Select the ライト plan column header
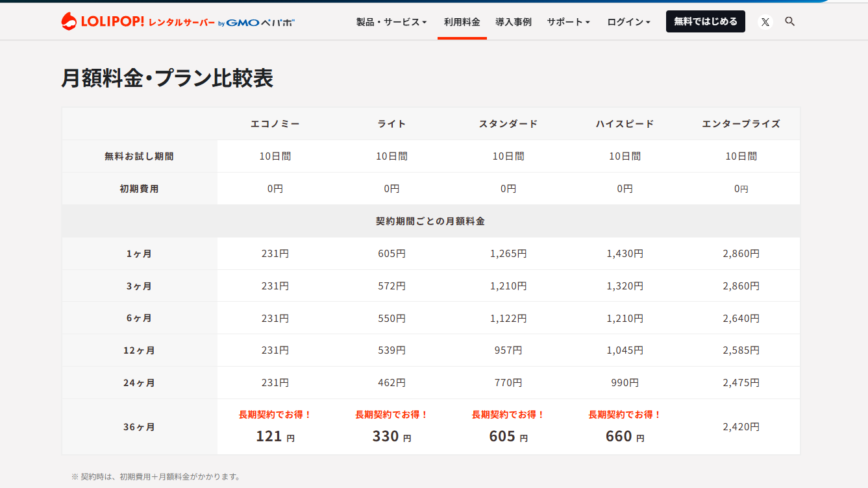 pos(391,124)
